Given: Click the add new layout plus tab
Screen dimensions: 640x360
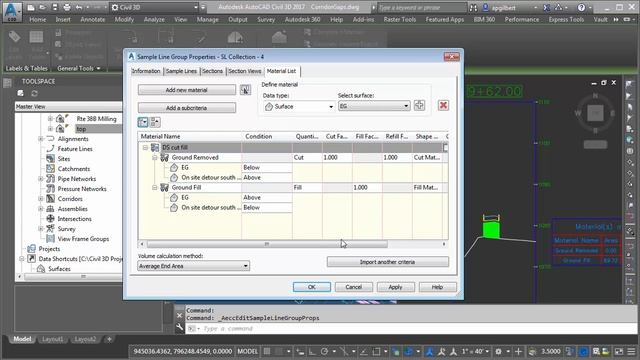Looking at the screenshot, I should pyautogui.click(x=109, y=339).
